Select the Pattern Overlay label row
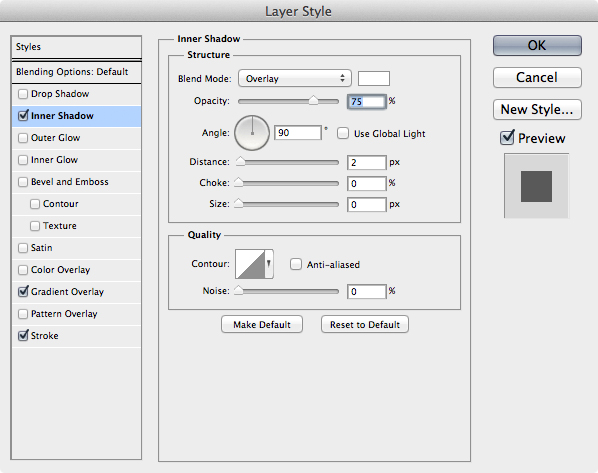This screenshot has width=598, height=473. (x=76, y=314)
